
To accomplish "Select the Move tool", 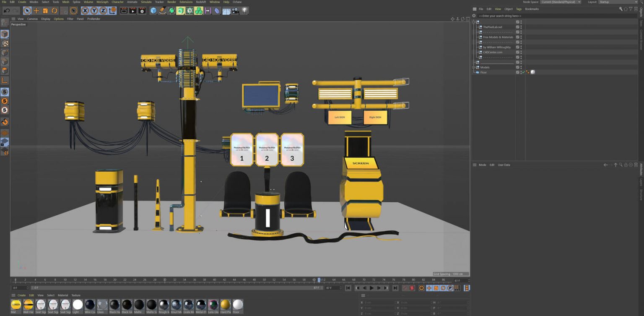I will point(36,10).
